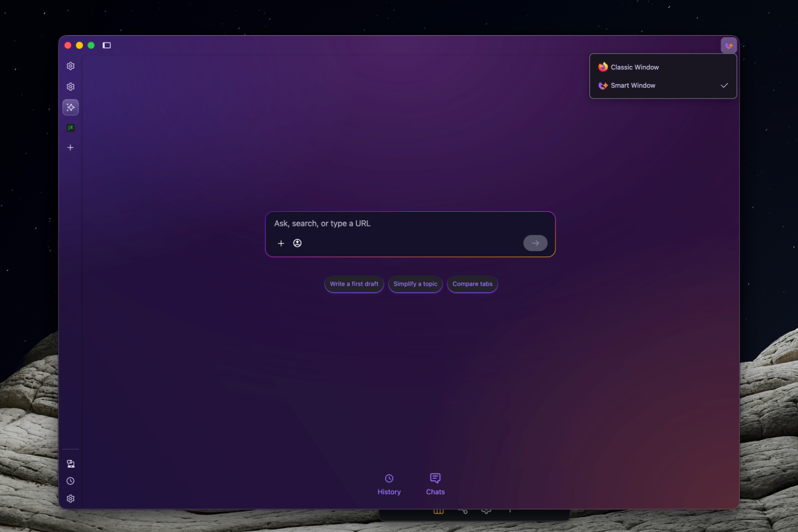Viewport: 798px width, 532px height.
Task: View History using the clock icon in sidebar
Action: pos(70,480)
